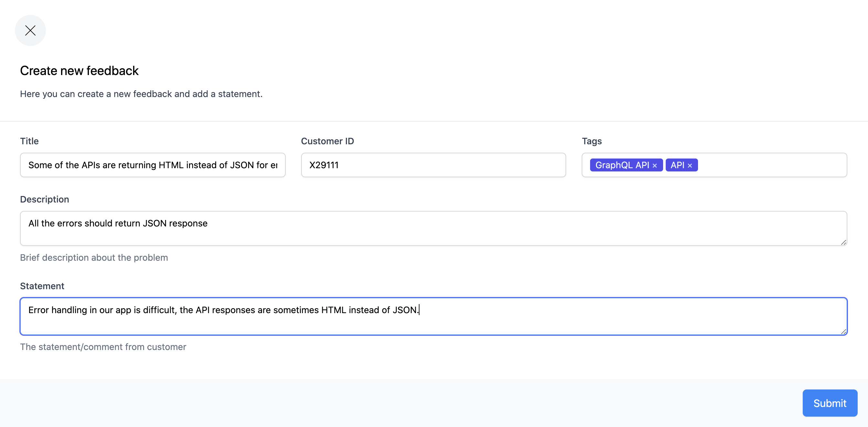The width and height of the screenshot is (868, 427).
Task: Click the Statement label
Action: pos(42,286)
